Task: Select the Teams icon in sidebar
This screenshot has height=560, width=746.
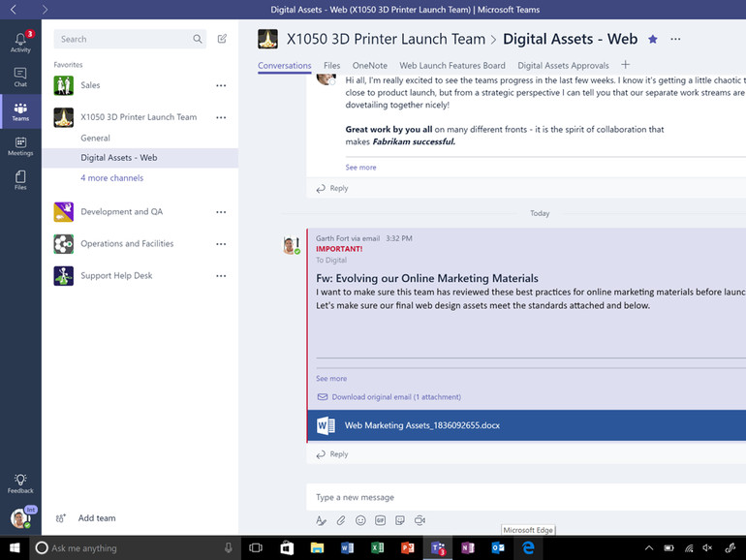Action: (x=20, y=111)
